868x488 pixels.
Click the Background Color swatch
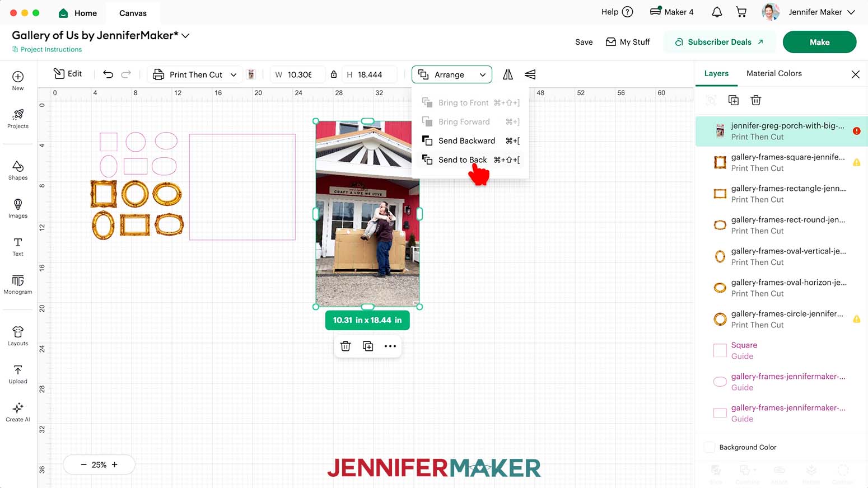click(709, 447)
